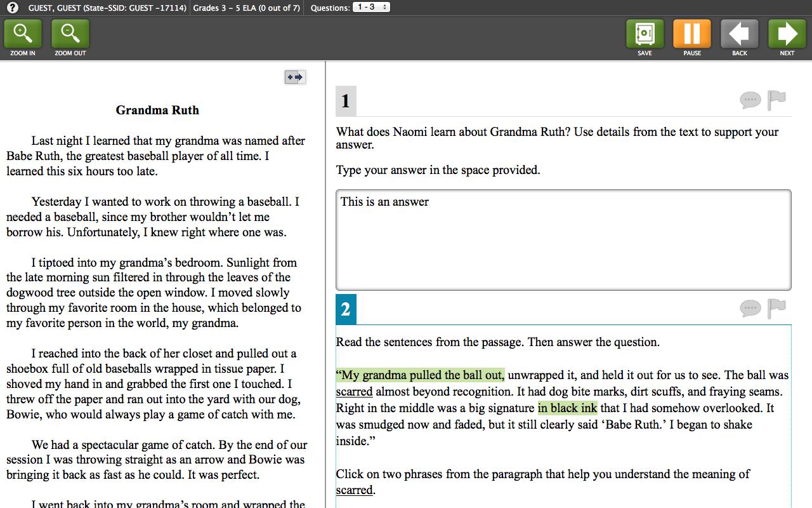Click "Type your answer in the space provided."

438,170
